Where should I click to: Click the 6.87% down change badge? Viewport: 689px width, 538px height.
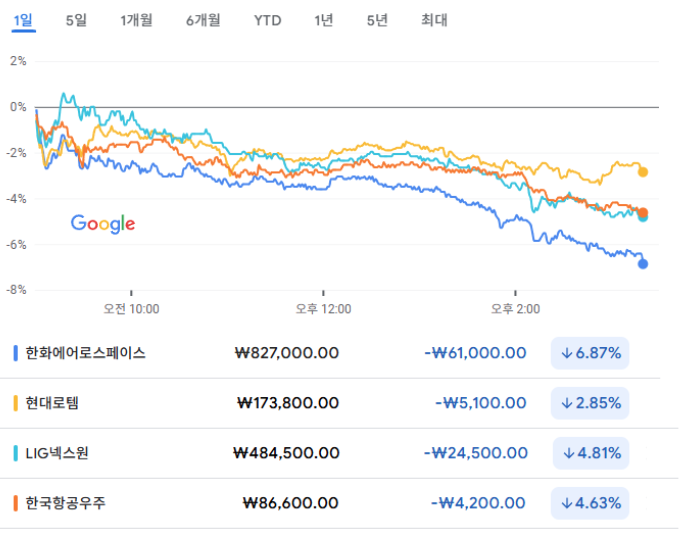pos(590,353)
